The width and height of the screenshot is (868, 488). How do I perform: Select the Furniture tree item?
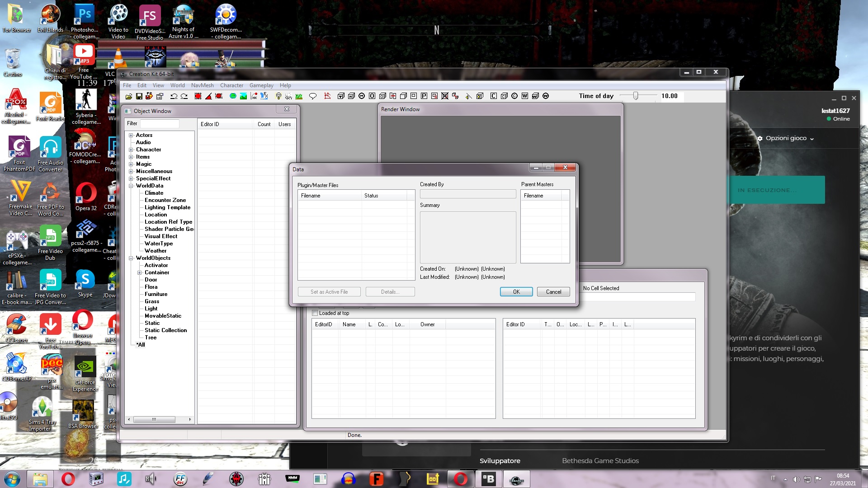click(156, 294)
